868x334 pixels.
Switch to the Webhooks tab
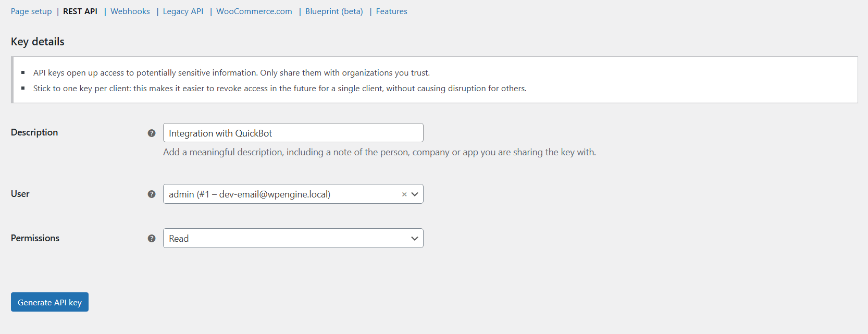(x=130, y=11)
